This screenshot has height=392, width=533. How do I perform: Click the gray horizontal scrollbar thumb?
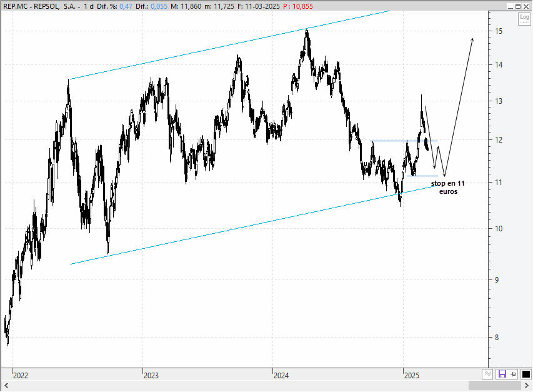tap(495, 386)
